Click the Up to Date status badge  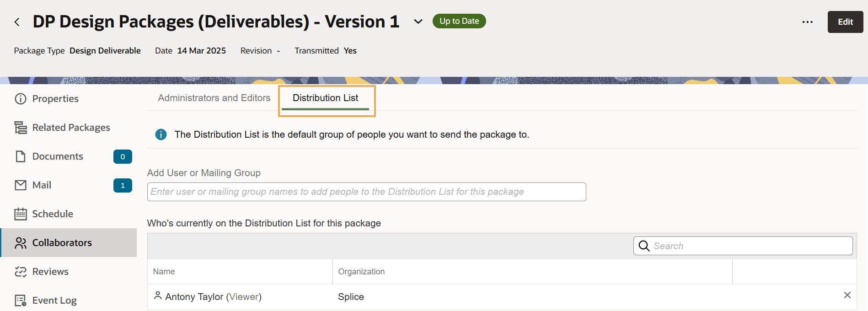(x=459, y=21)
